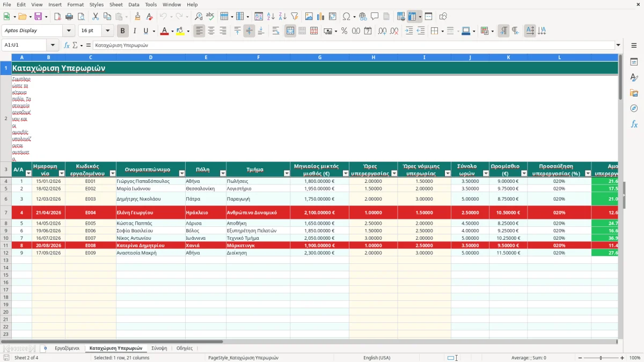The image size is (644, 362).
Task: Click the Οδηγίες sheet tab
Action: pyautogui.click(x=185, y=349)
